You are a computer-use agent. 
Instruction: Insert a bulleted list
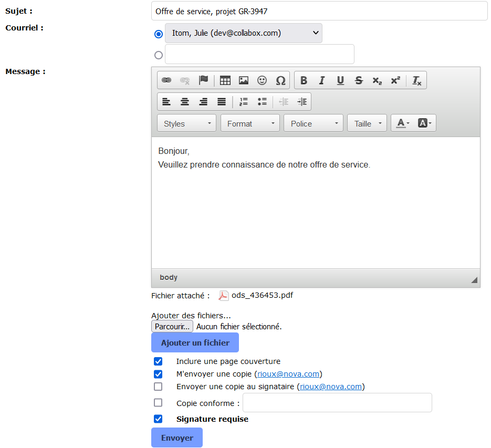262,102
